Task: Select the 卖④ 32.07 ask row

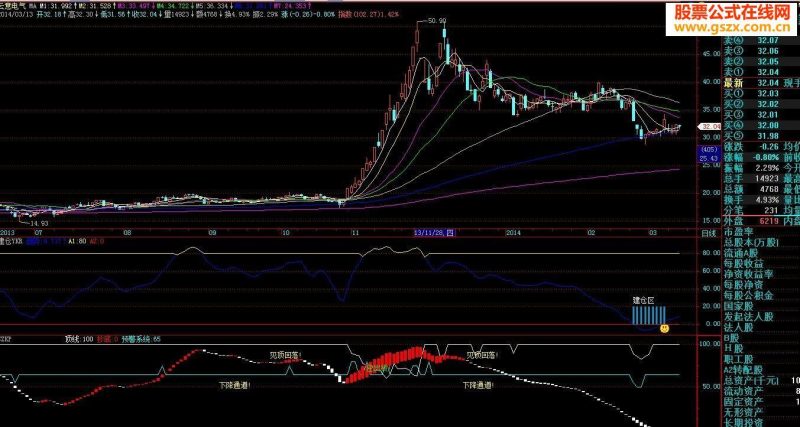Action: (751, 40)
